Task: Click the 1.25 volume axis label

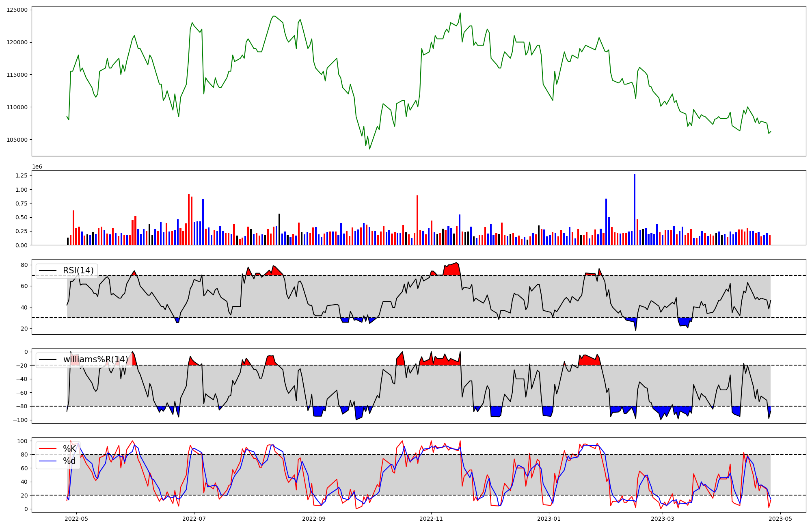Action: (x=21, y=175)
